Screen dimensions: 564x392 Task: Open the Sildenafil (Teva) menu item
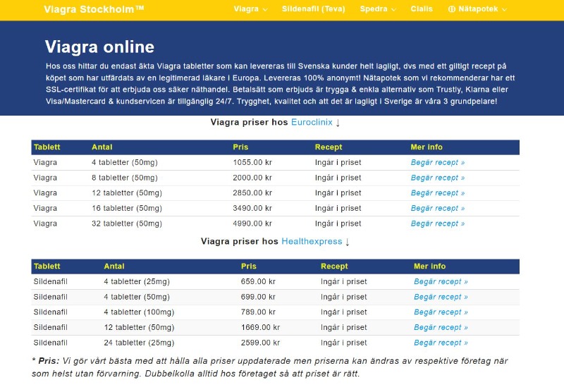313,9
